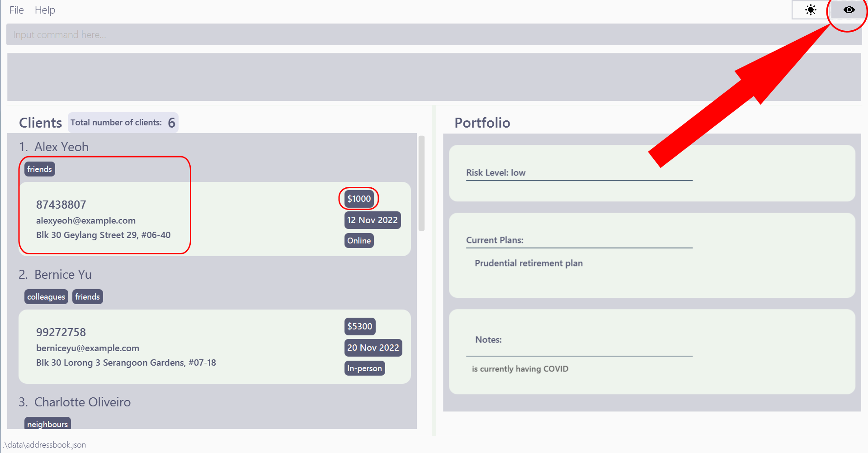The height and width of the screenshot is (453, 868).
Task: Click address Blk 30 Lorong 3 Serangoon Gardens
Action: point(126,362)
